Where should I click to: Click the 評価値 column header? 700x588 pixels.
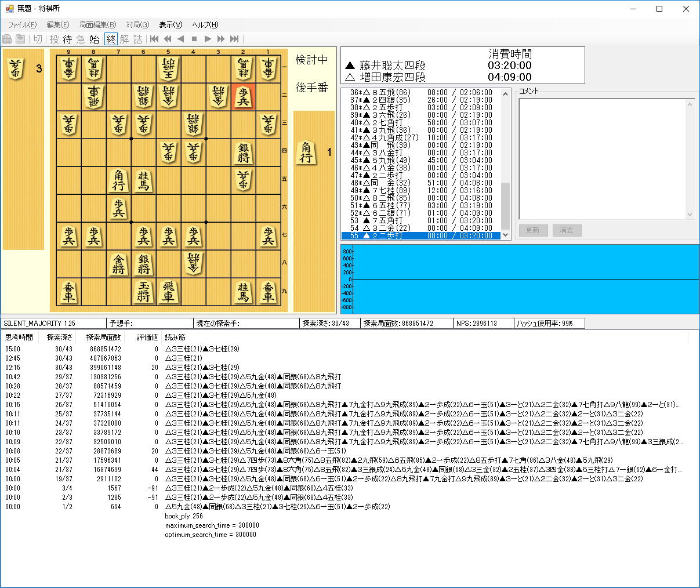tap(147, 337)
